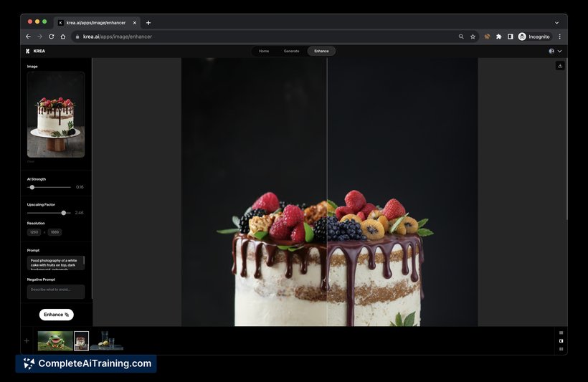Screen dimensions: 588x382
Task: Click the address bar URL
Action: tap(118, 37)
